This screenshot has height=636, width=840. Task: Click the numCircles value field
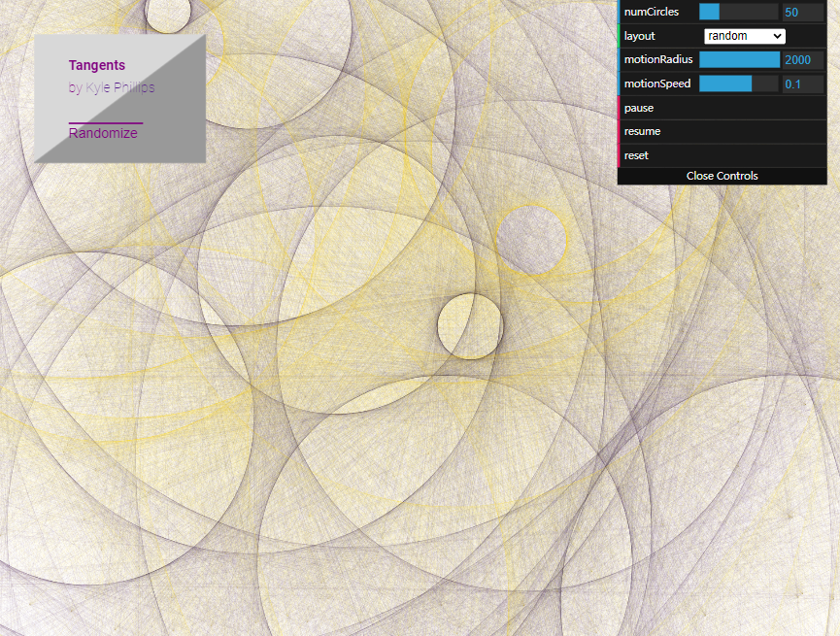click(x=803, y=13)
